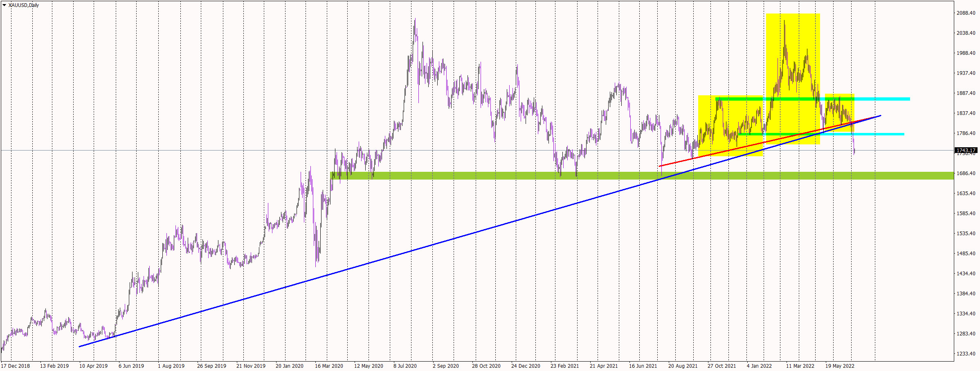Viewport: 980px width, 371px height.
Task: Click the 2038.40 price axis label
Action: [966, 33]
